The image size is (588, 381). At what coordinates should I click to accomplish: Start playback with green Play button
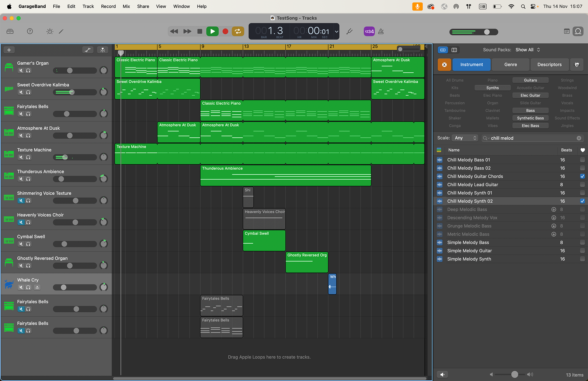[212, 31]
